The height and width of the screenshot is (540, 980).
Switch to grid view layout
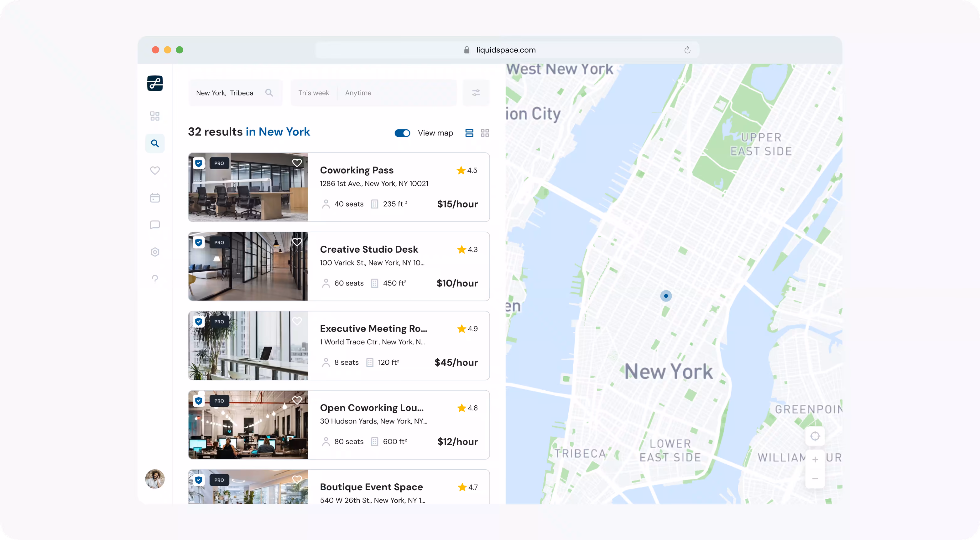click(x=485, y=133)
